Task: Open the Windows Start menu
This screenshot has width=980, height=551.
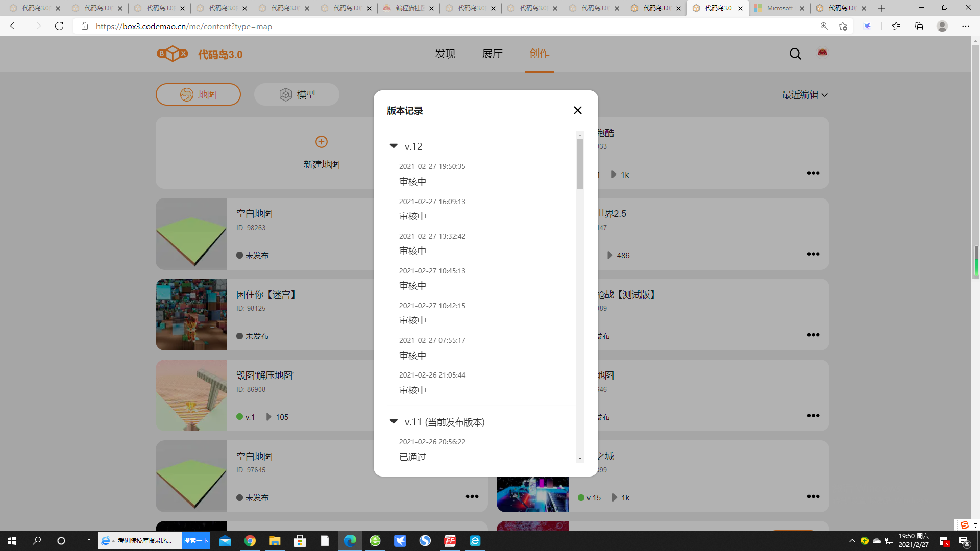Action: [x=12, y=541]
